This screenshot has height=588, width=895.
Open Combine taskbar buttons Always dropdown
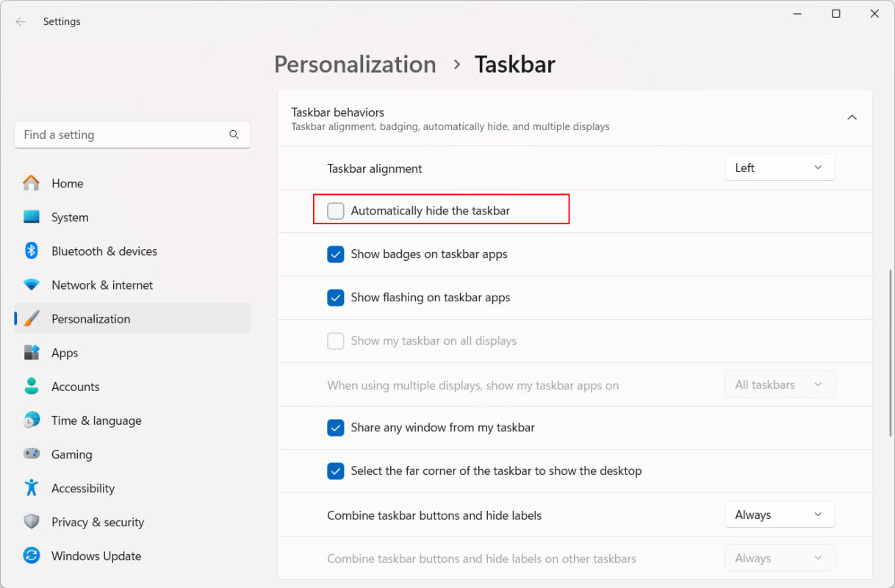coord(779,514)
